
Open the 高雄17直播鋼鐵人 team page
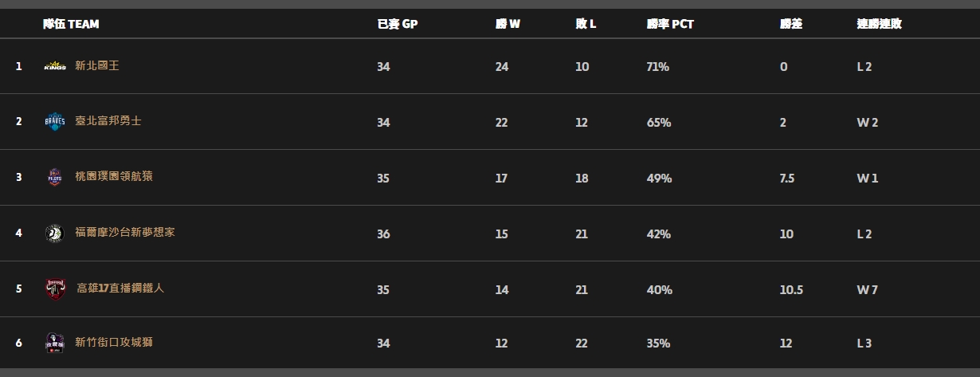120,289
